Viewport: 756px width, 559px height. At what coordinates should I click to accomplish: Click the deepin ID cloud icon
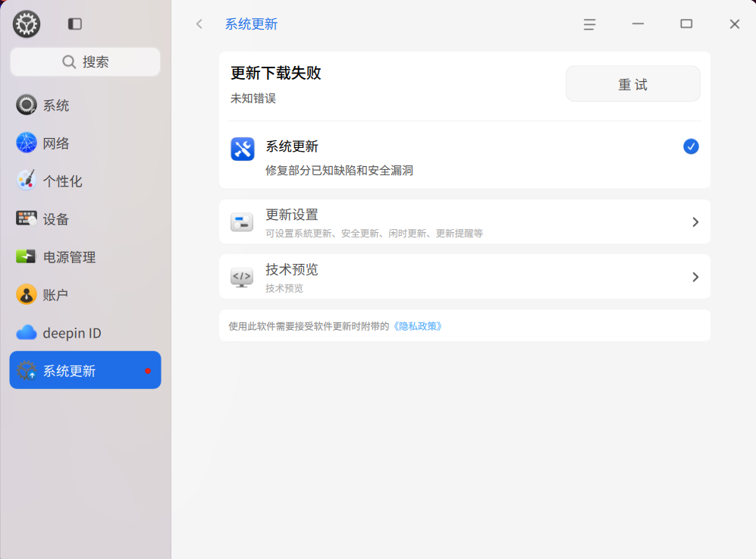click(26, 332)
